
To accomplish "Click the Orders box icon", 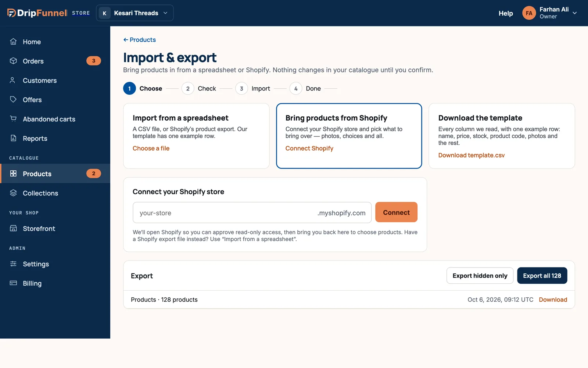I will [13, 61].
